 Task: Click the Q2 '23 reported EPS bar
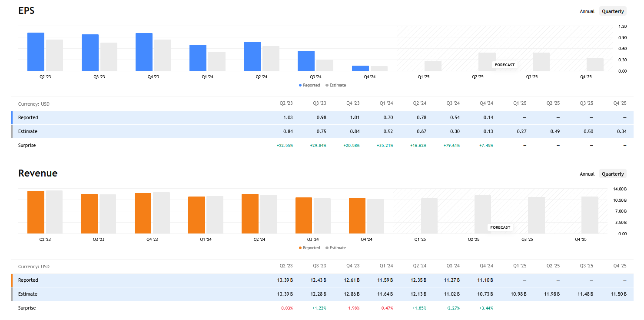[36, 51]
